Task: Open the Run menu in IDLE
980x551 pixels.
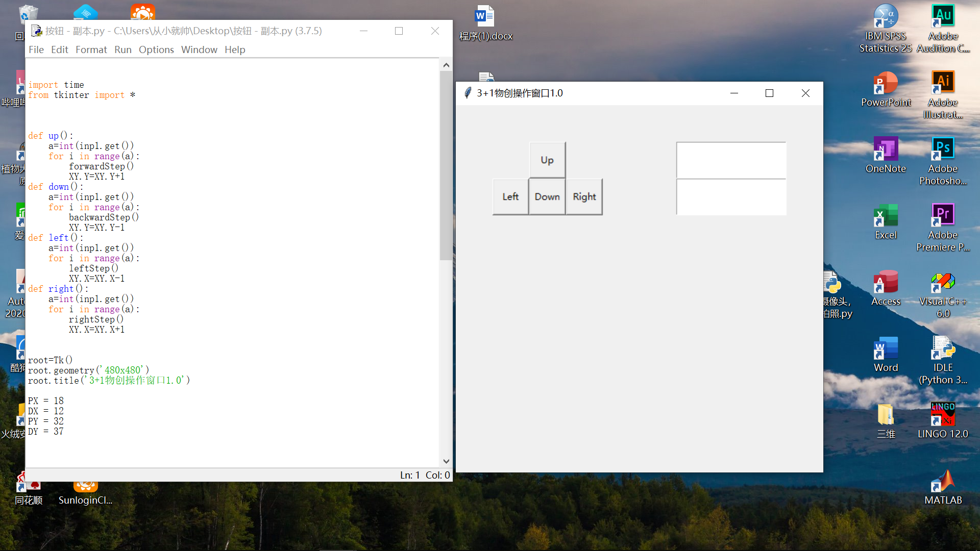Action: [x=122, y=49]
